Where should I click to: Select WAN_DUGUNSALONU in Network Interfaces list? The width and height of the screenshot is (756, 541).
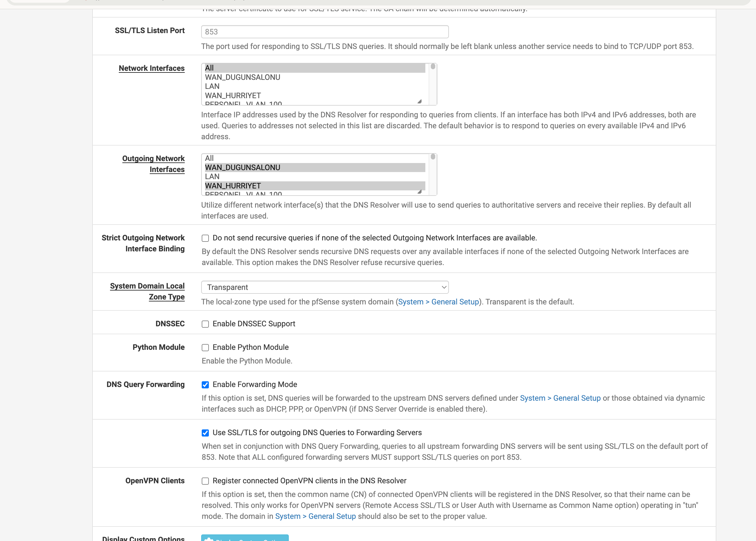pyautogui.click(x=242, y=77)
